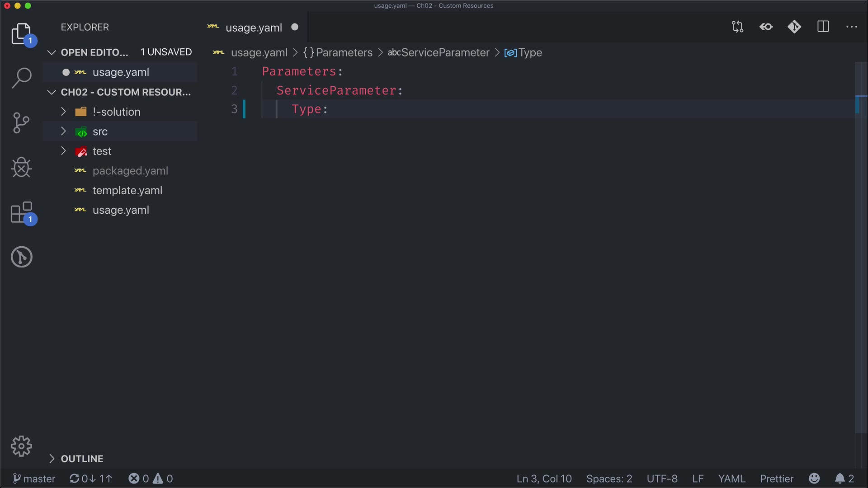This screenshot has width=868, height=488.
Task: Open the More Actions ellipsis menu
Action: click(x=852, y=27)
